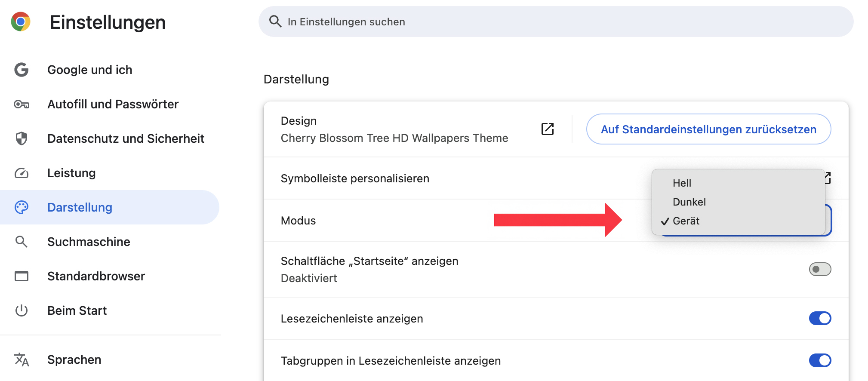Click the magnifier icon for Suchmaschine
The width and height of the screenshot is (868, 381).
(22, 242)
